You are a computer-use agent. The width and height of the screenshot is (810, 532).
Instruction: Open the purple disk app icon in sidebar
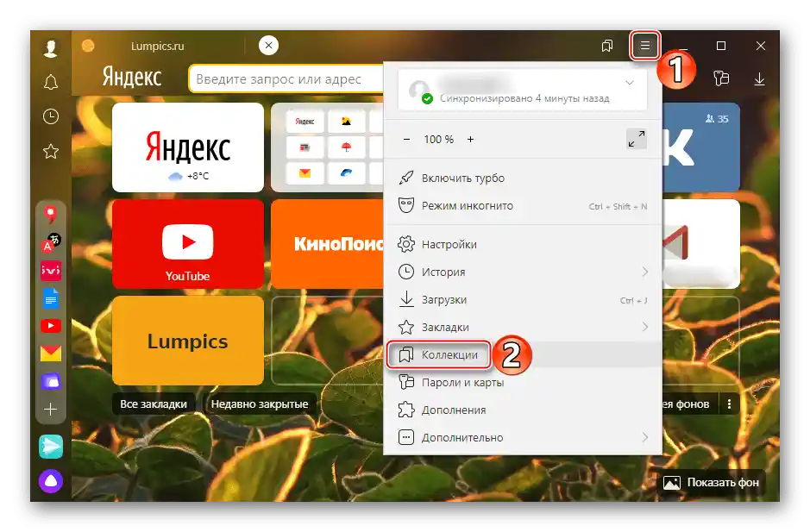51,381
